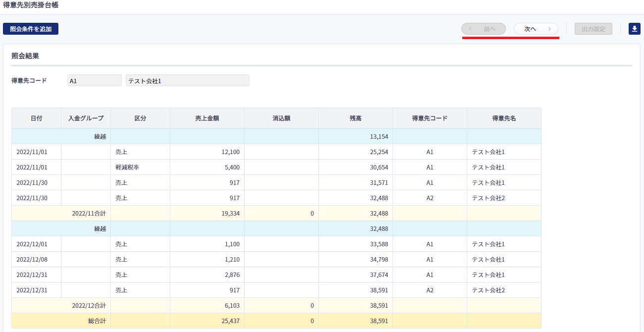This screenshot has width=644, height=332.
Task: Click the disabled 前へ button
Action: 484,29
